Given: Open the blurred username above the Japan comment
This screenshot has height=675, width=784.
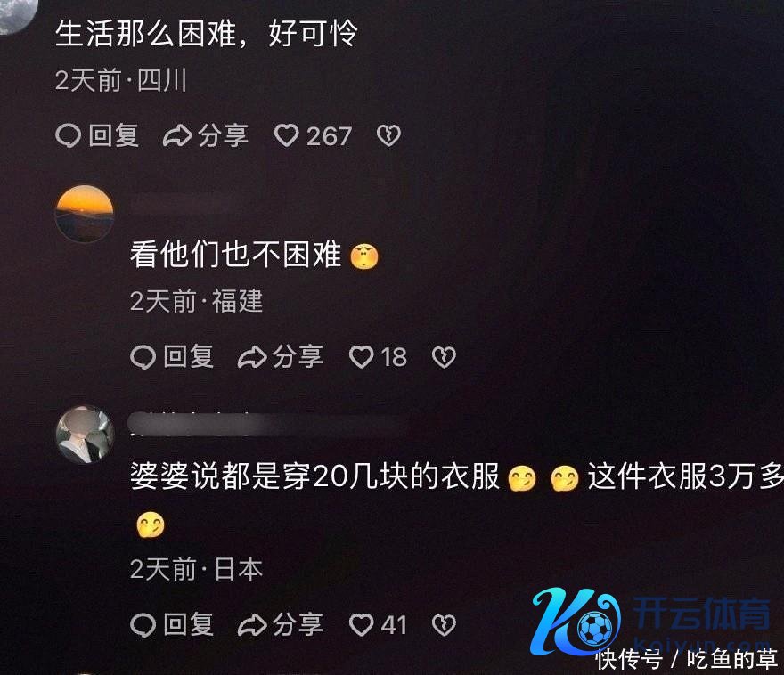Looking at the screenshot, I should tap(267, 425).
